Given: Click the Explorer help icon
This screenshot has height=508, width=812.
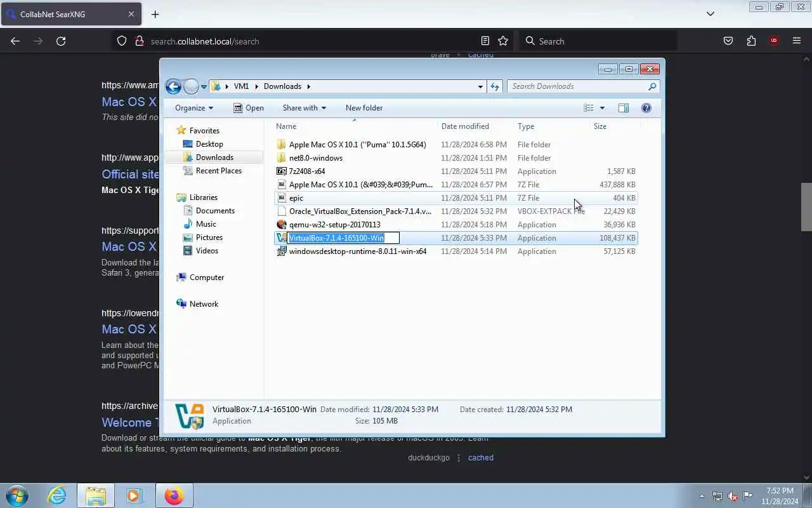Looking at the screenshot, I should 646,108.
